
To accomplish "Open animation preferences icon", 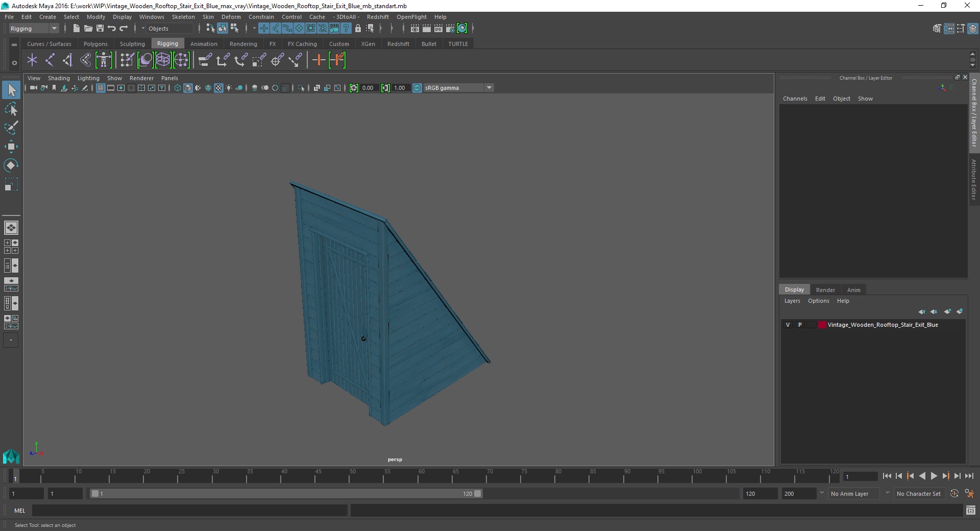I will tap(969, 494).
